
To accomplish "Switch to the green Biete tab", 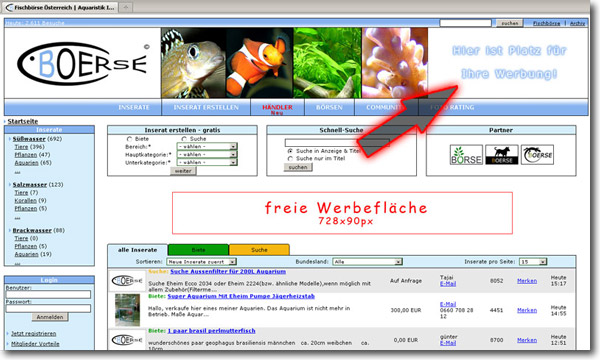I will click(198, 250).
